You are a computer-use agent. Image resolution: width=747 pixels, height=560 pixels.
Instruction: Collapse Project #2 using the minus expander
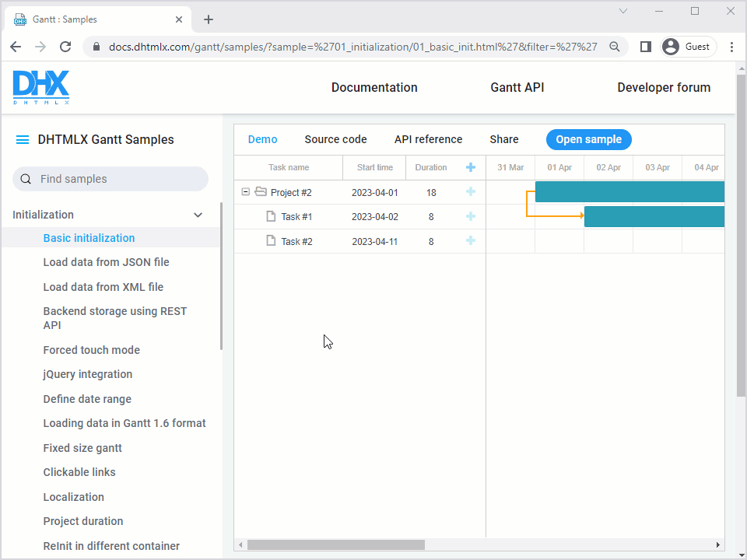point(246,191)
